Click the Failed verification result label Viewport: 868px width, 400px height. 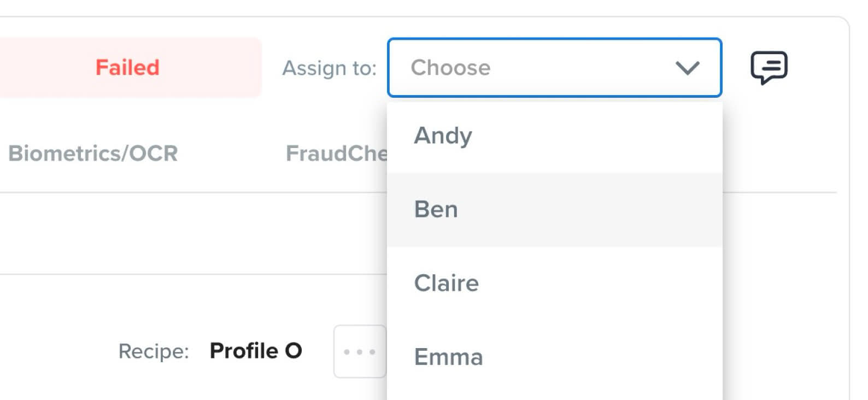(127, 68)
